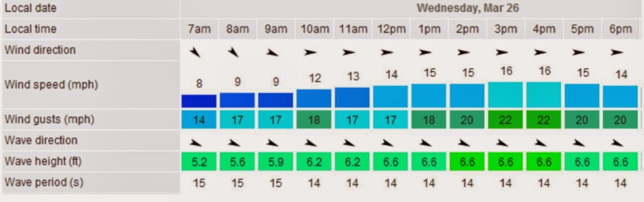This screenshot has height=202, width=644.
Task: Click the 12pm wave direction arrow
Action: click(388, 143)
